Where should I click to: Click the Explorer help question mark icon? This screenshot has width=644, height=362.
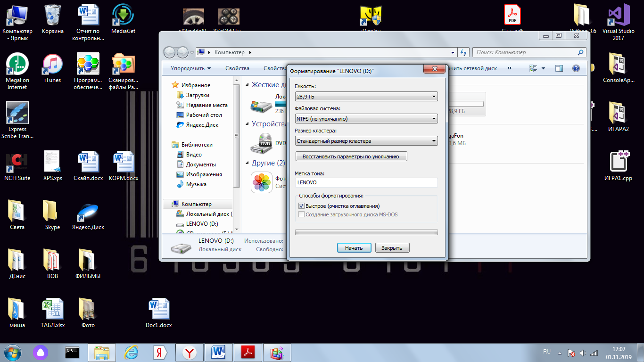coord(576,68)
